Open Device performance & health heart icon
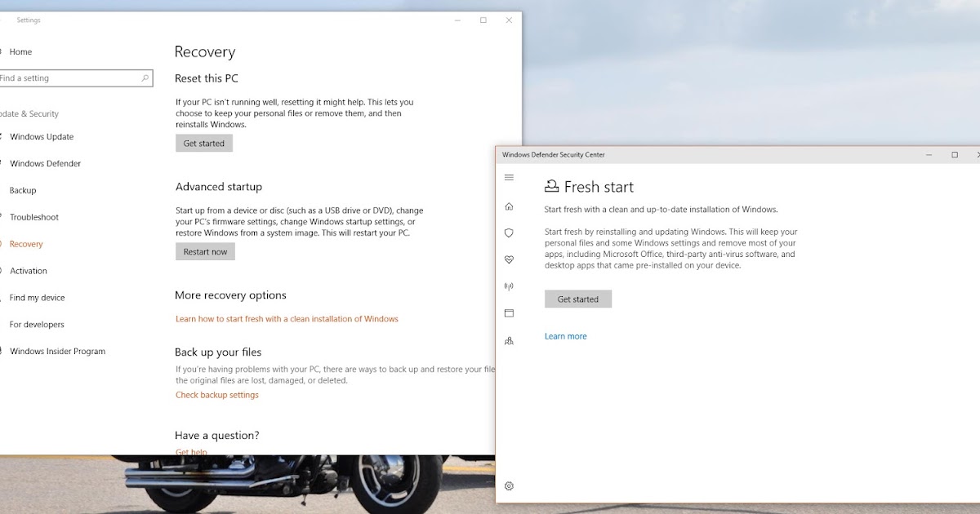Image resolution: width=980 pixels, height=514 pixels. point(509,259)
